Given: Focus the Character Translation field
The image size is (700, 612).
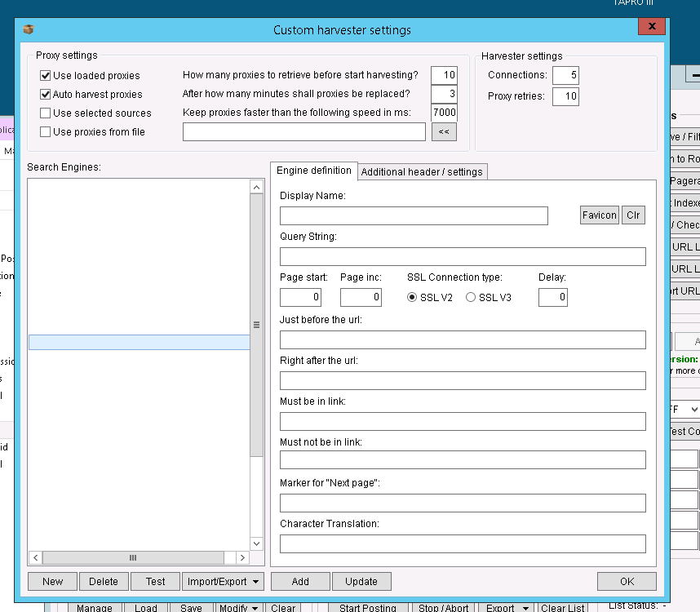Looking at the screenshot, I should [463, 543].
